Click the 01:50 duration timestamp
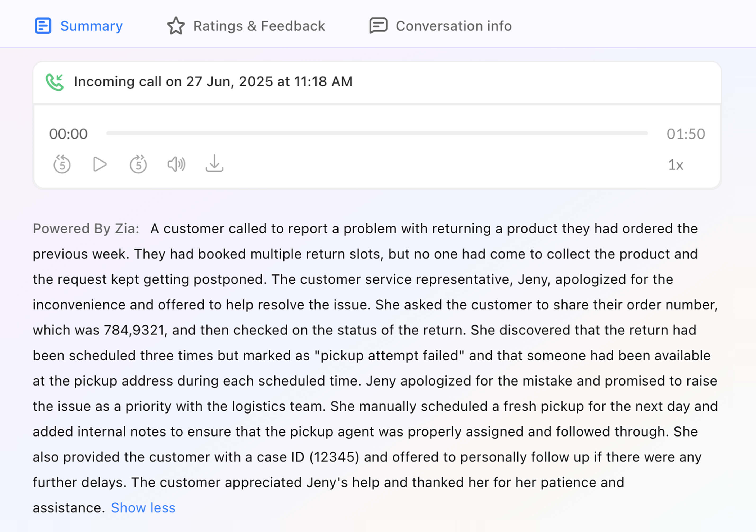This screenshot has height=532, width=756. tap(686, 133)
